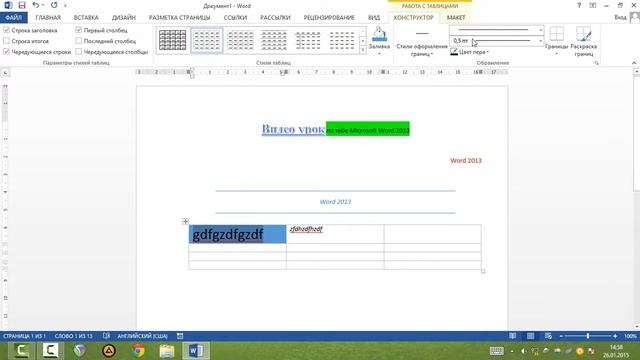Click the Заливка shading bucket icon

(379, 34)
